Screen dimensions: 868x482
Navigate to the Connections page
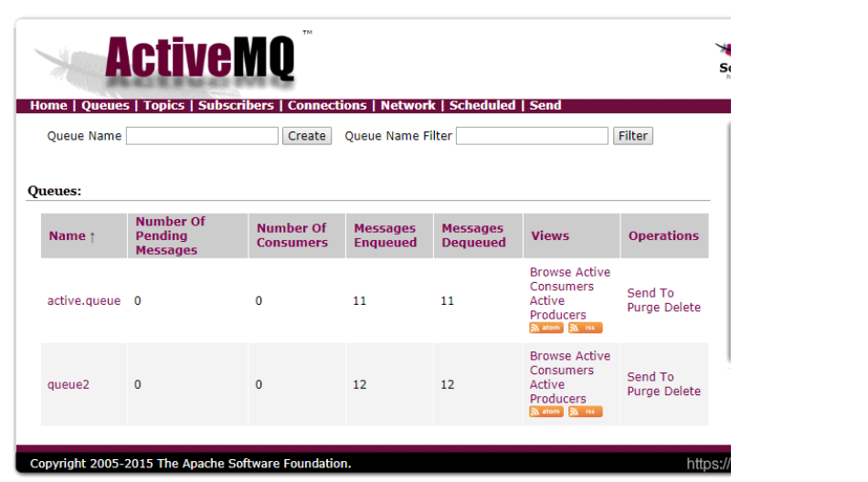(x=326, y=106)
